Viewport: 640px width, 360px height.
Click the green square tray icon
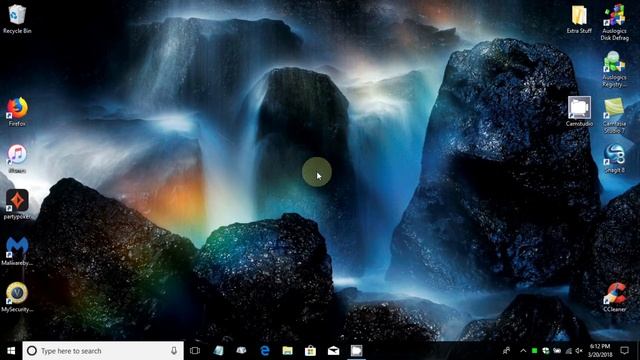534,351
